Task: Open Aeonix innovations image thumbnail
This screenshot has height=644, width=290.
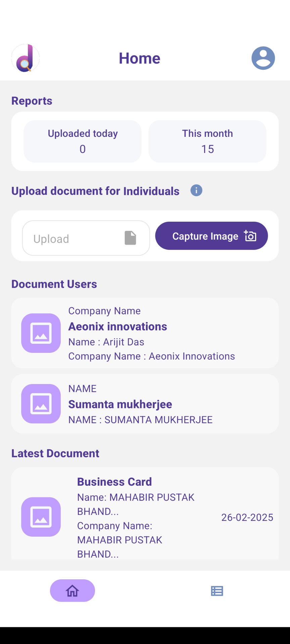Action: point(41,333)
